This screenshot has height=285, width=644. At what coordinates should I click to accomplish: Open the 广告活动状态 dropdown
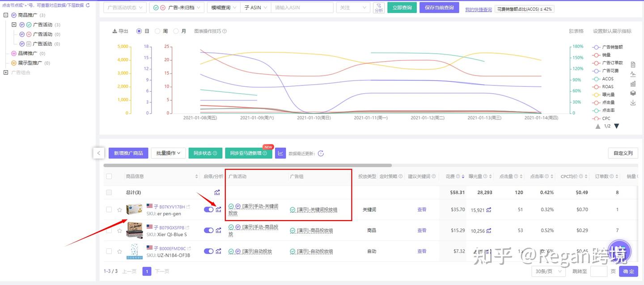point(125,8)
